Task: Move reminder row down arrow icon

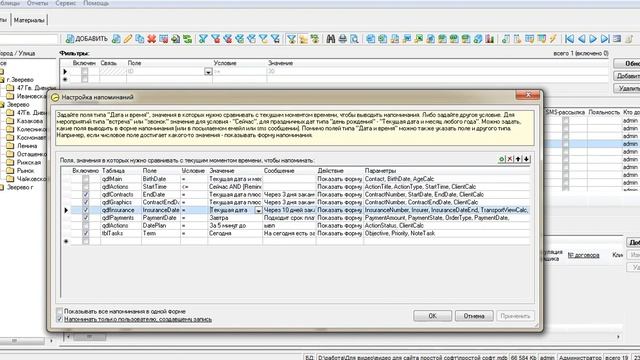Action: click(x=527, y=159)
